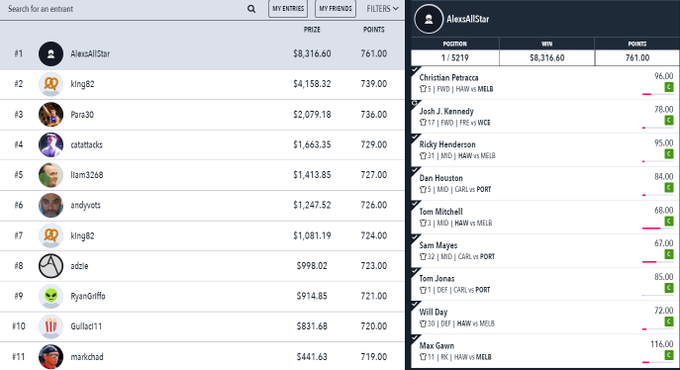The height and width of the screenshot is (370, 680).
Task: Click the Win column header in the lineup panel
Action: 546,44
